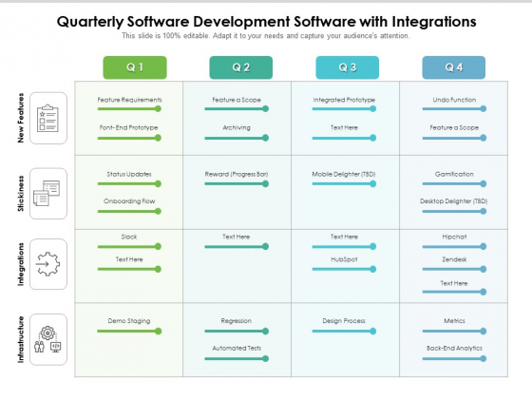Click the rotated Stickiness row label

pos(21,194)
